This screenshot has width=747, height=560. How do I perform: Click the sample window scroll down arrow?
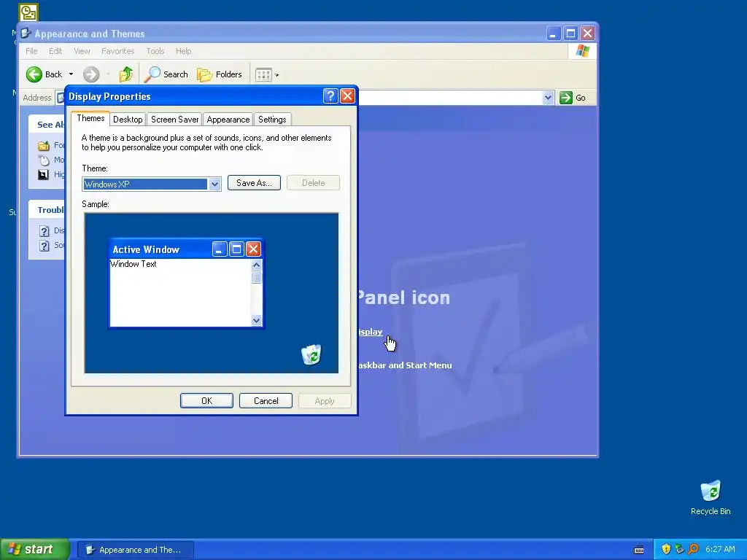pyautogui.click(x=256, y=321)
